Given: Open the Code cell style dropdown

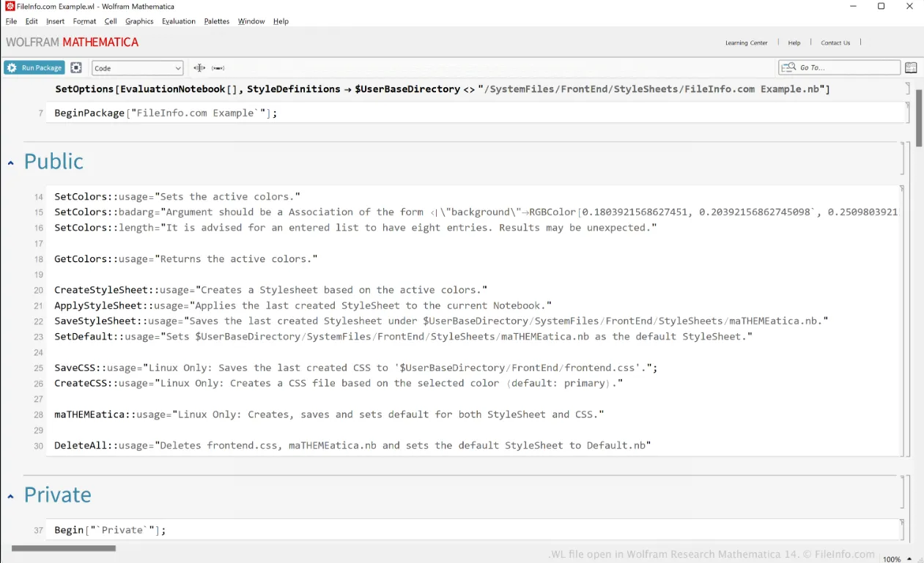Looking at the screenshot, I should 137,68.
